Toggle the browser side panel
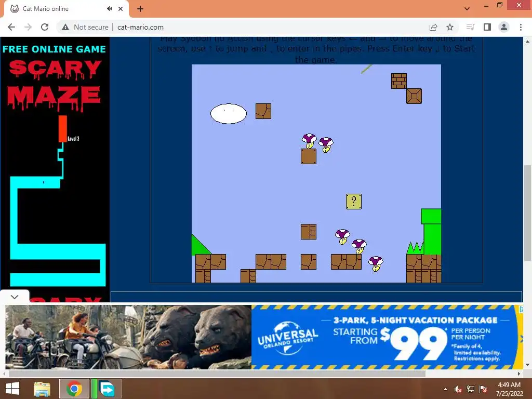532x399 pixels. coord(487,27)
